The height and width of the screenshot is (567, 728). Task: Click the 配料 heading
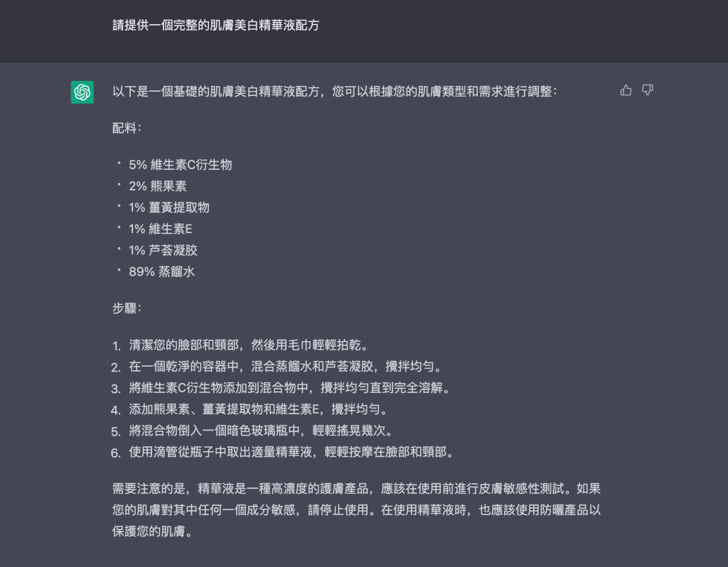click(127, 128)
